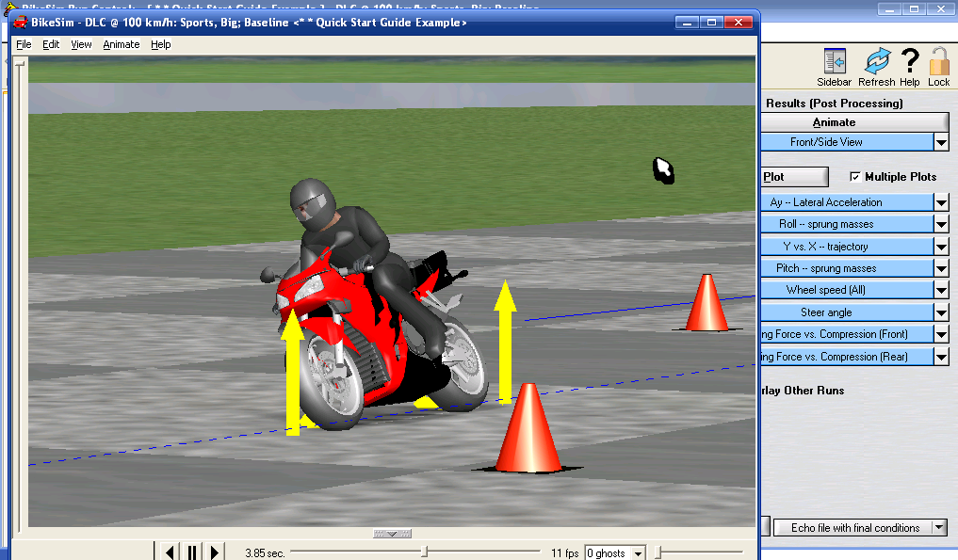Screen dimensions: 958x560
Task: Click the Plot button
Action: click(795, 177)
